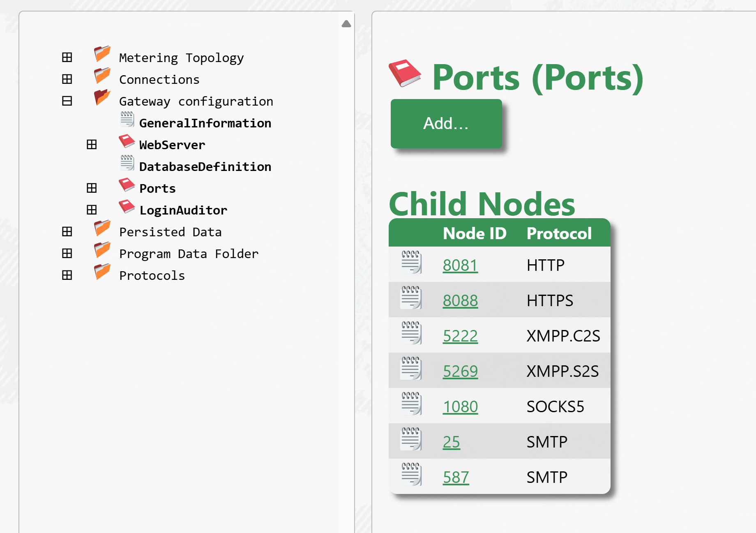This screenshot has height=533, width=756.
Task: Open node ID 1080 link
Action: click(x=460, y=407)
